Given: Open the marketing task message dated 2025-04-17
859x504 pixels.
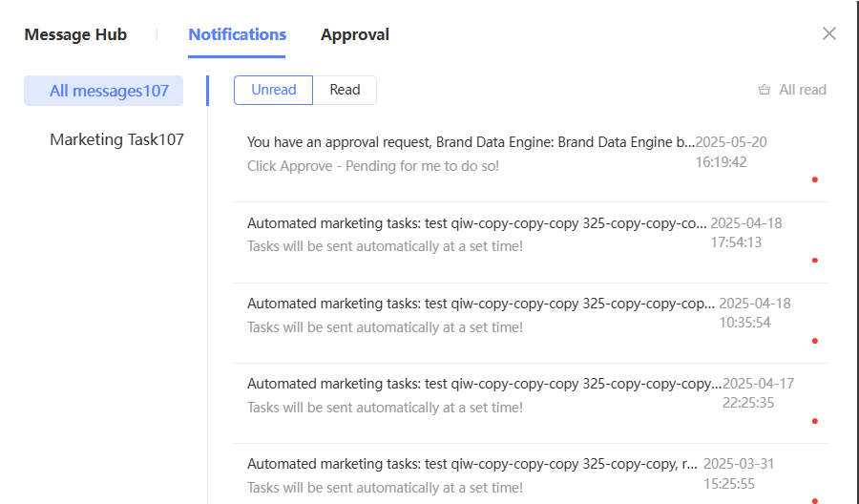Looking at the screenshot, I should pos(484,384).
